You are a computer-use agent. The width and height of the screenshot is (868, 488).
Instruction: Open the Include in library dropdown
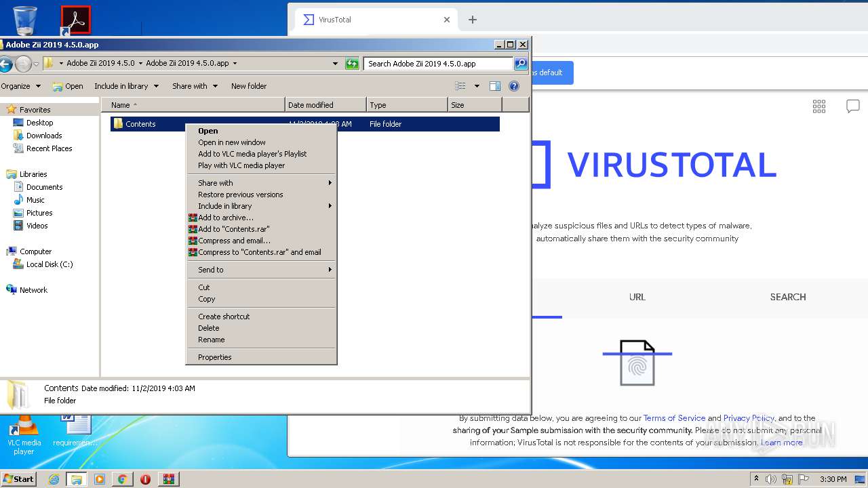click(126, 86)
